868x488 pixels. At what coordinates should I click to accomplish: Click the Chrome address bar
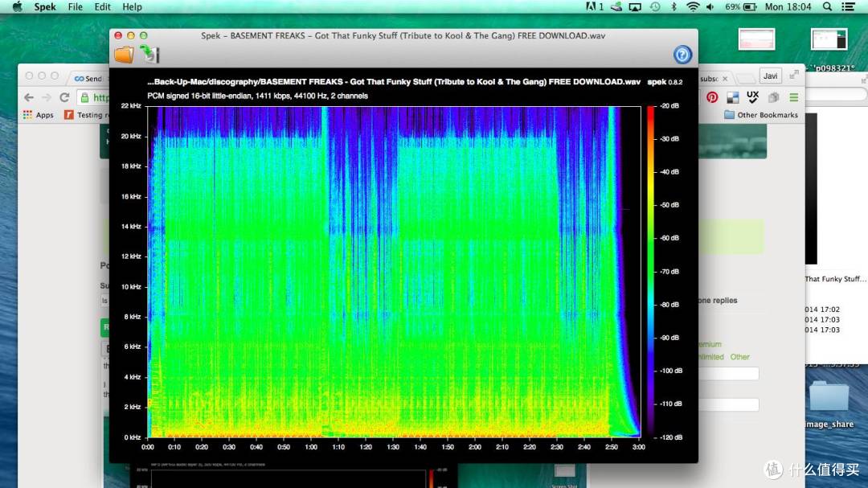coord(94,97)
